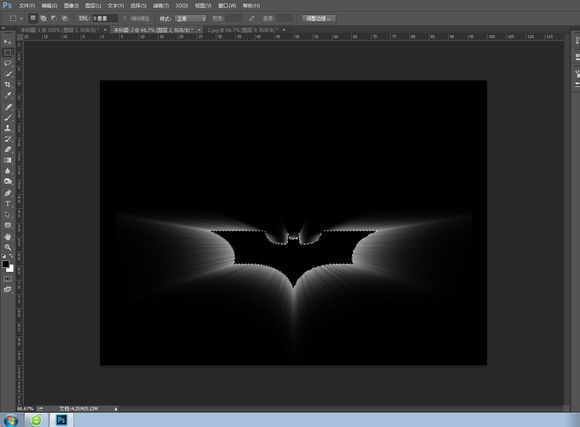Select the Path Selection tool

(7, 215)
